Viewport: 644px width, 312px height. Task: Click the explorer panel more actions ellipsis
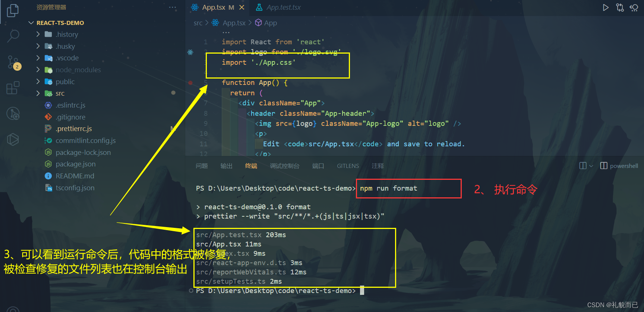click(173, 7)
